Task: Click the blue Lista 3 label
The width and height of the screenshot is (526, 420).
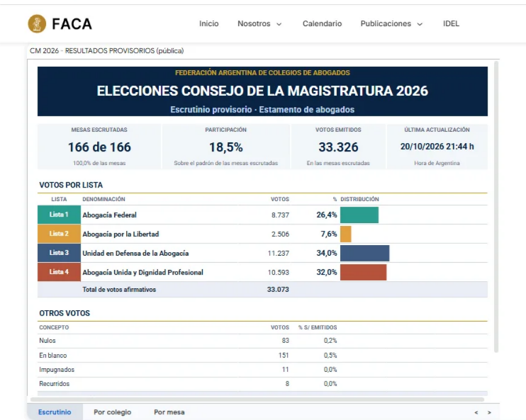Action: (59, 253)
